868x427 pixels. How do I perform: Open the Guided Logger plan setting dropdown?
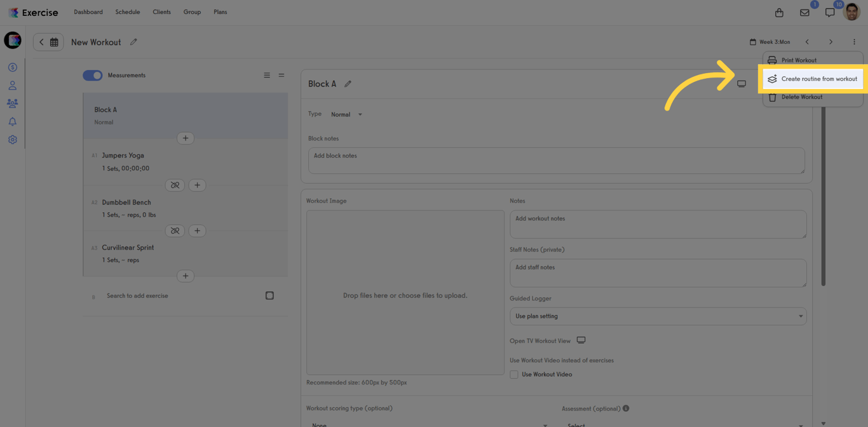[x=658, y=316]
